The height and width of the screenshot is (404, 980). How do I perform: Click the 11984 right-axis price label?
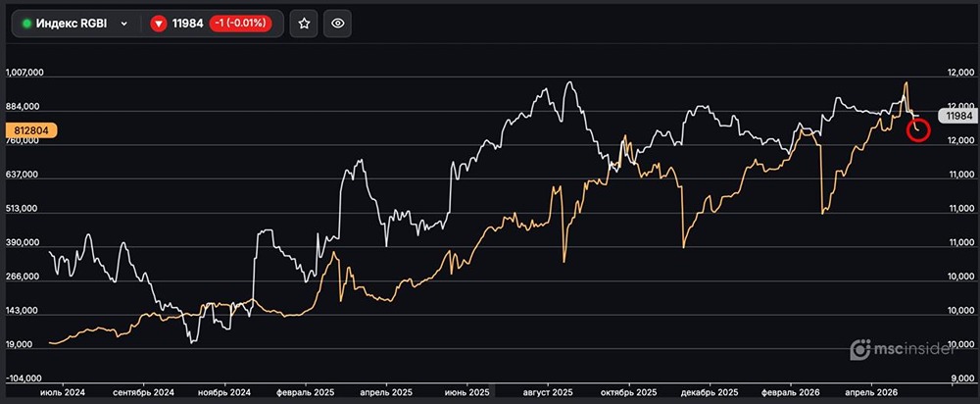[958, 116]
